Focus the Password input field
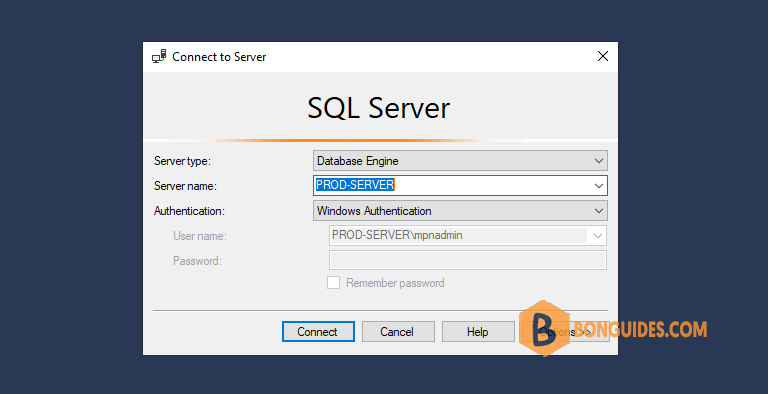 468,260
